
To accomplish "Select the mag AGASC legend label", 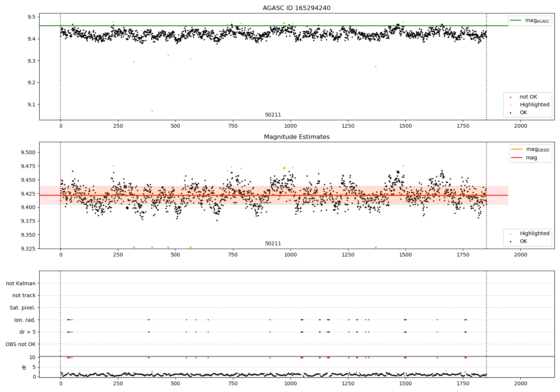I will (x=537, y=21).
